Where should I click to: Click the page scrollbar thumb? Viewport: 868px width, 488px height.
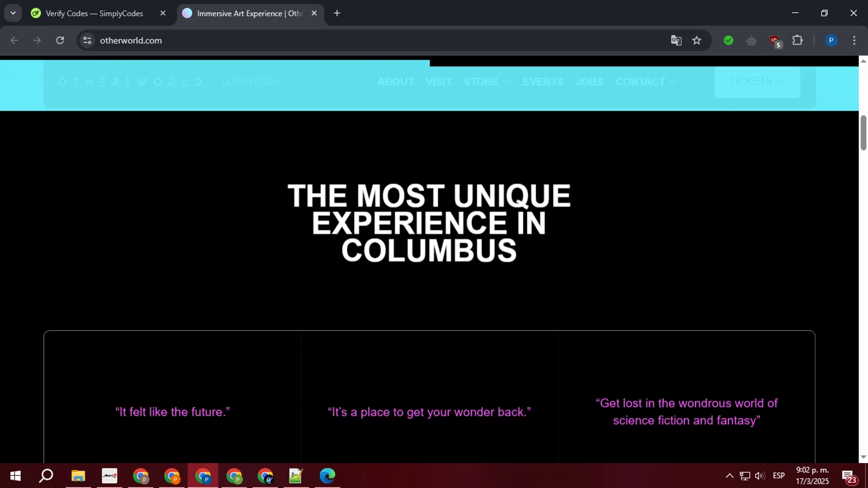coord(863,133)
